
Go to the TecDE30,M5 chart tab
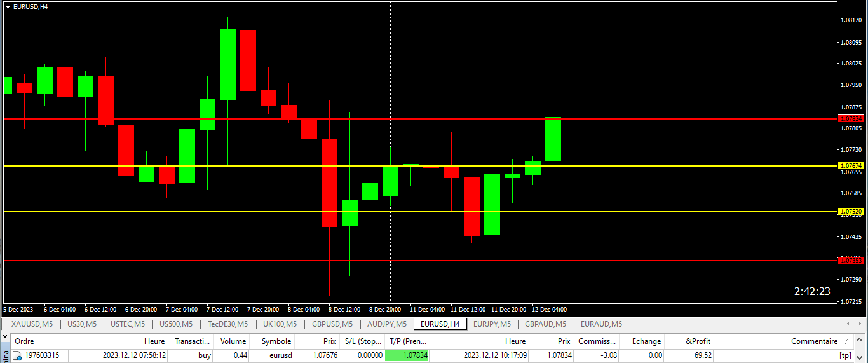point(229,324)
